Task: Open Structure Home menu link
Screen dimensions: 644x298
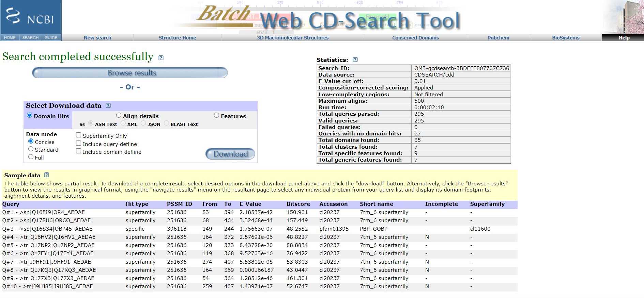Action: [x=177, y=38]
